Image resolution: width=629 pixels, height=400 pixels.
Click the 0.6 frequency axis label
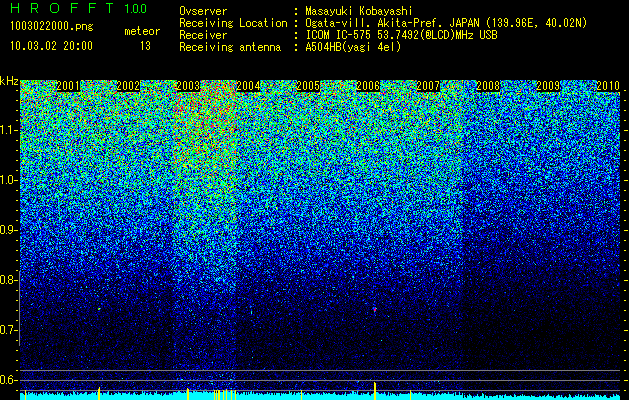tap(9, 380)
